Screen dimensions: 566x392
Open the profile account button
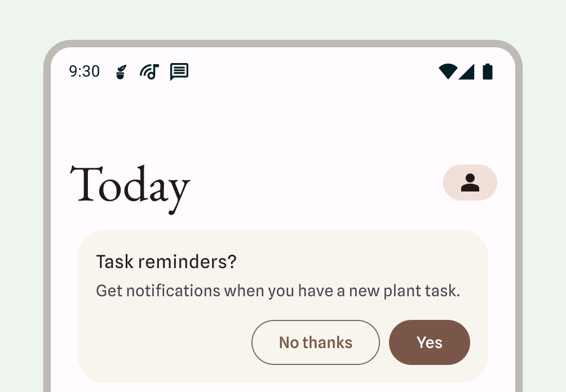(470, 182)
